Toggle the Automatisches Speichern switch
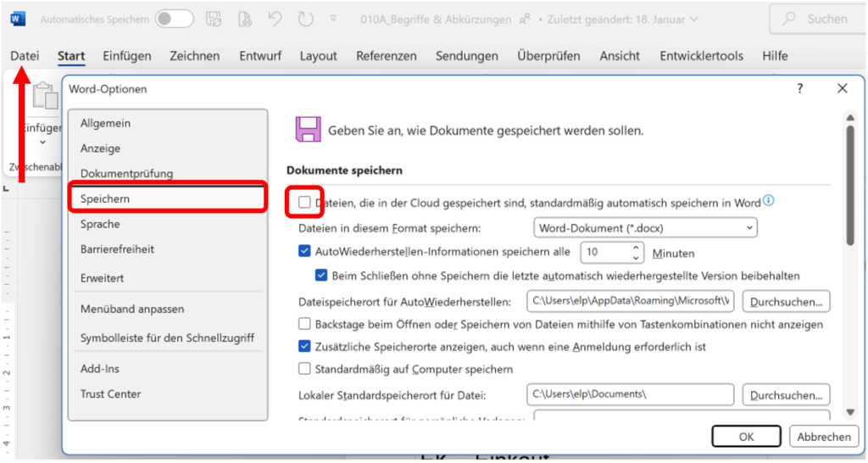This screenshot has width=868, height=463. click(175, 20)
